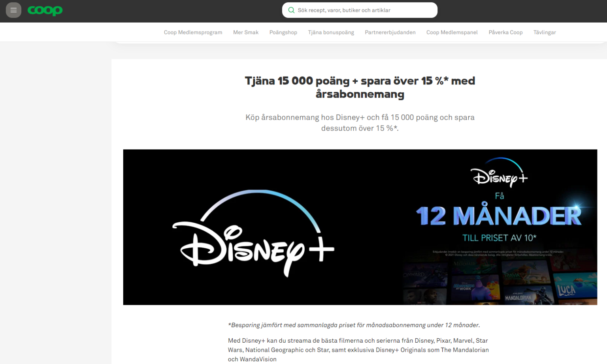Image resolution: width=607 pixels, height=364 pixels.
Task: Open Partnererbjudanden navigation link
Action: pyautogui.click(x=390, y=32)
